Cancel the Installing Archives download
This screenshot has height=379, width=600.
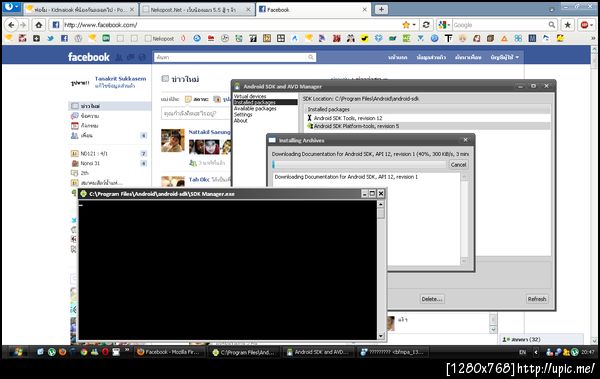tap(458, 165)
